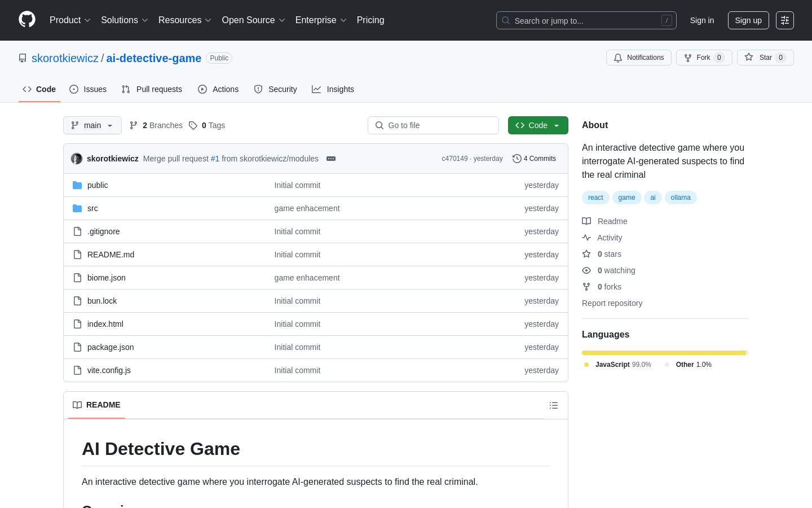Open the Pull requests tab
Viewport: 812px width, 508px height.
(x=152, y=89)
